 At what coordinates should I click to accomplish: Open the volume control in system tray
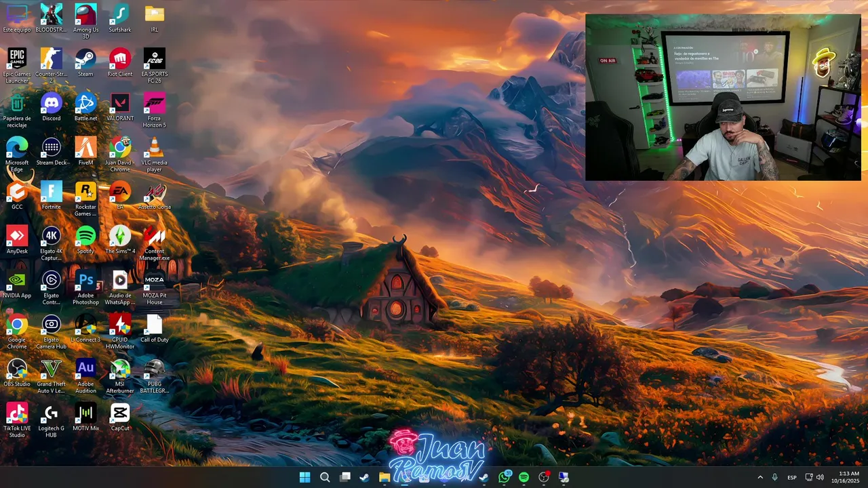(820, 477)
